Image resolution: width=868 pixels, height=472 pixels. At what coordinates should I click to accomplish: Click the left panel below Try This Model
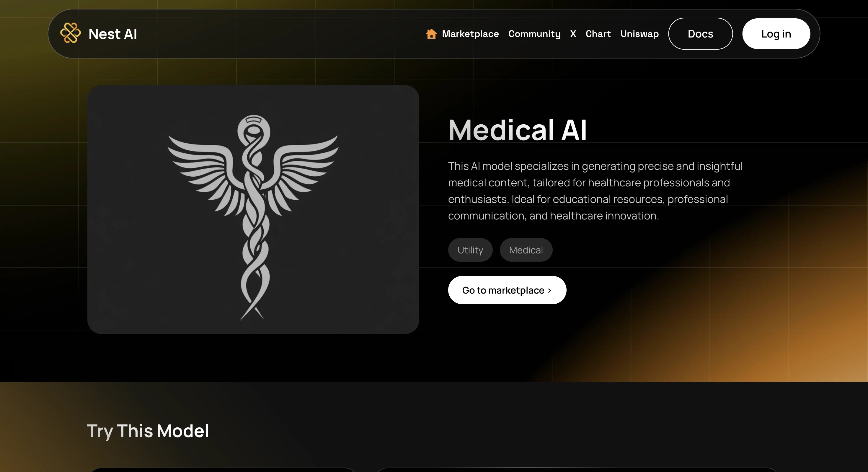[223, 470]
